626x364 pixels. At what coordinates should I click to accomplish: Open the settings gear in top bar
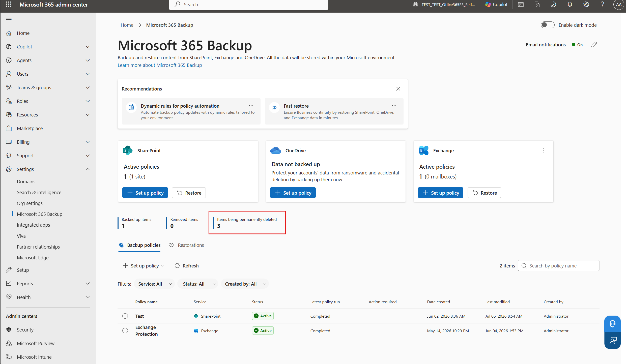(586, 5)
